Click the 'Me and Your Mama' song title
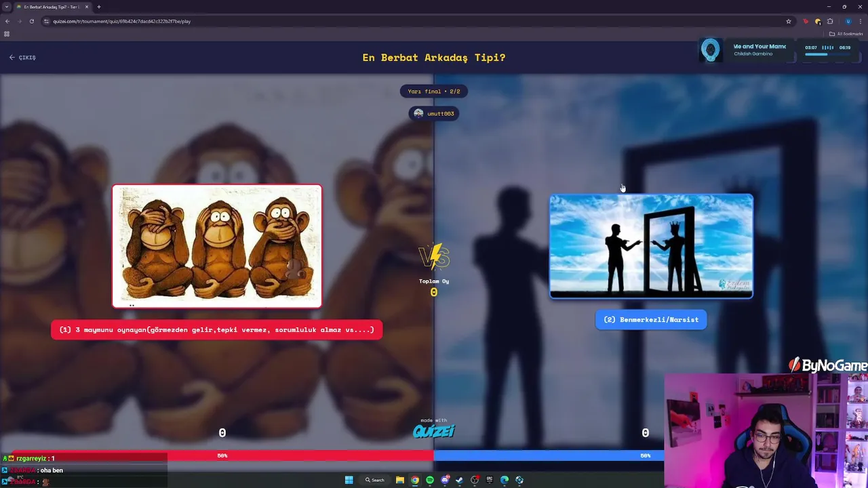Viewport: 868px width, 488px height. (x=759, y=47)
